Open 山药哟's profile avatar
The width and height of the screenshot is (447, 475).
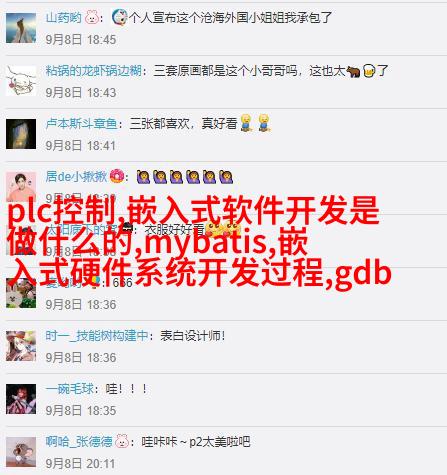coord(21,28)
